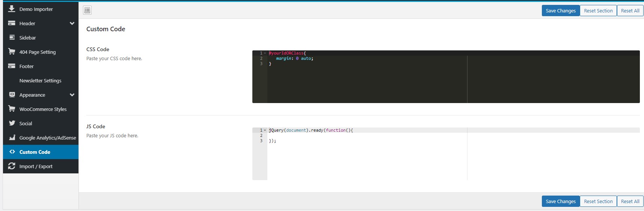This screenshot has width=644, height=211.
Task: Fold JS line 1 code block arrow
Action: (265, 130)
